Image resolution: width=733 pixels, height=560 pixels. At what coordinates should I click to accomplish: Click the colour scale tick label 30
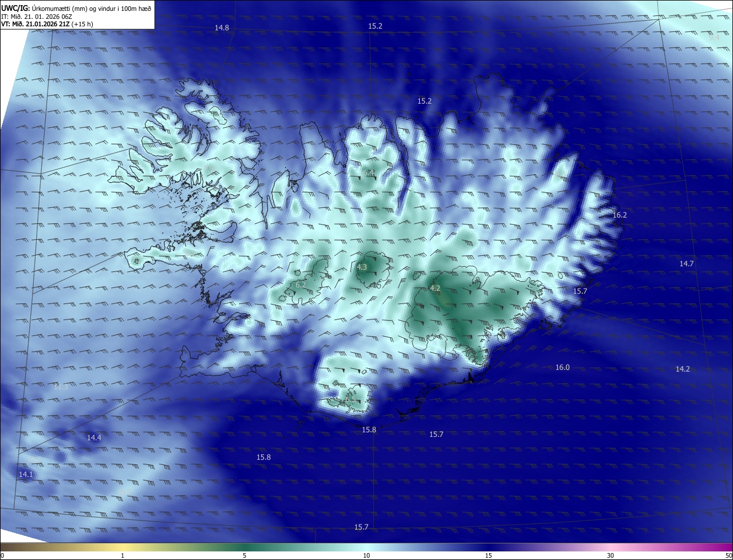610,556
